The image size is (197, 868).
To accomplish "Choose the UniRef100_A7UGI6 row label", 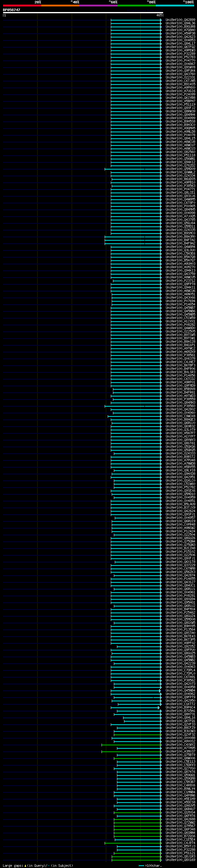I will [180, 91].
